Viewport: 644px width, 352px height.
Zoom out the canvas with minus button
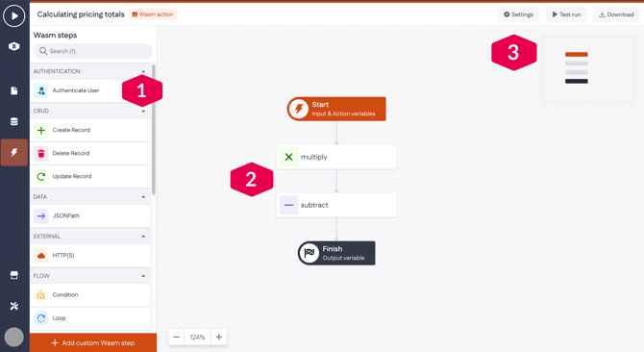pyautogui.click(x=176, y=337)
